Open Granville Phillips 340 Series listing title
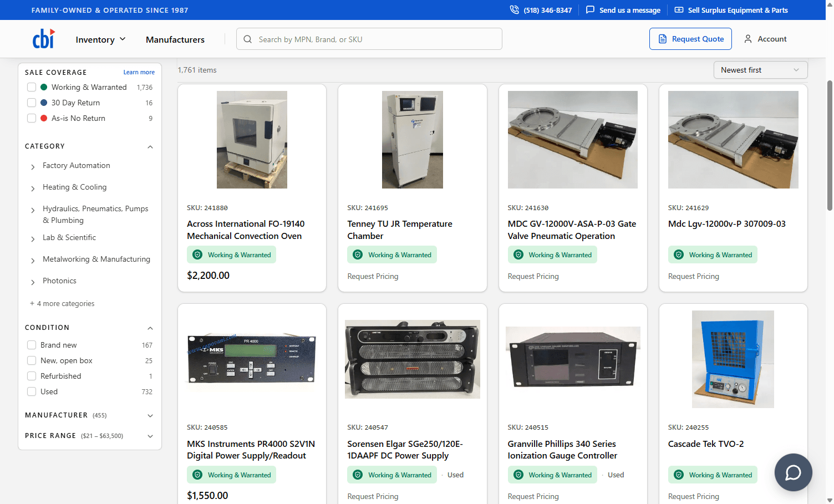The height and width of the screenshot is (504, 834). (x=562, y=450)
